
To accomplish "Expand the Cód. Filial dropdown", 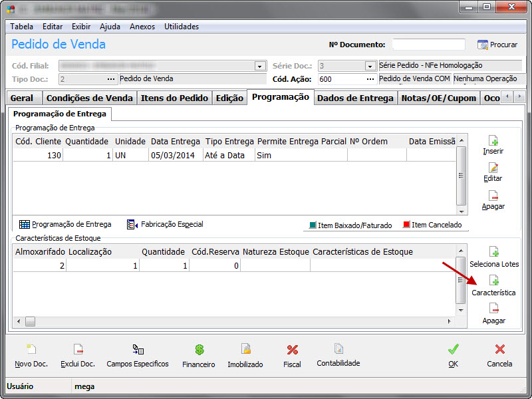I will click(260, 66).
